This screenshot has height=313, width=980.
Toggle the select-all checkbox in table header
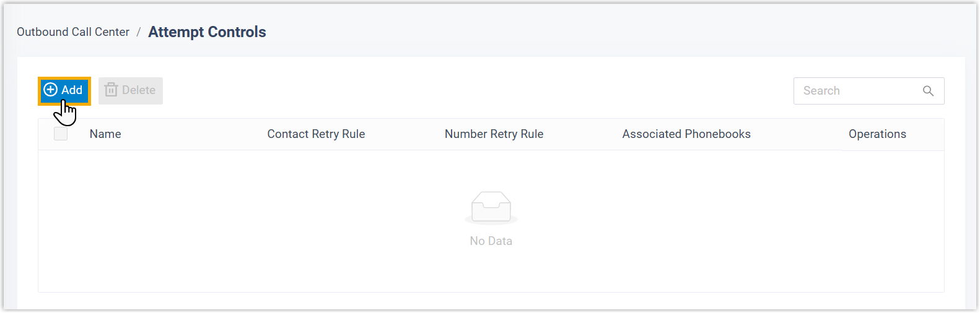pos(61,134)
